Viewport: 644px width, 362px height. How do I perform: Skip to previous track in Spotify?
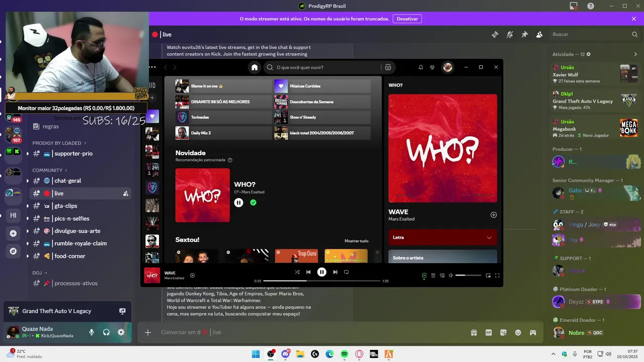pos(308,272)
